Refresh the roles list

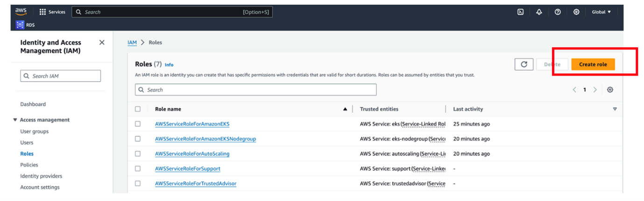(x=524, y=64)
